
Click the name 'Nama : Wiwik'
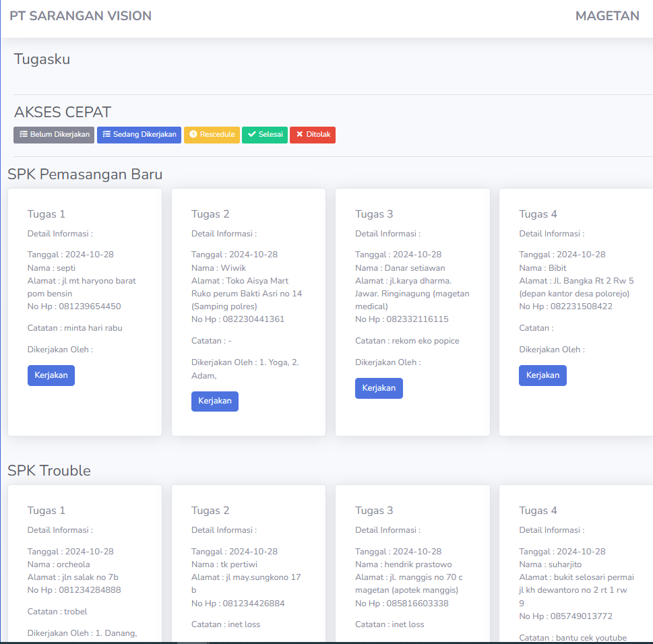coord(218,268)
